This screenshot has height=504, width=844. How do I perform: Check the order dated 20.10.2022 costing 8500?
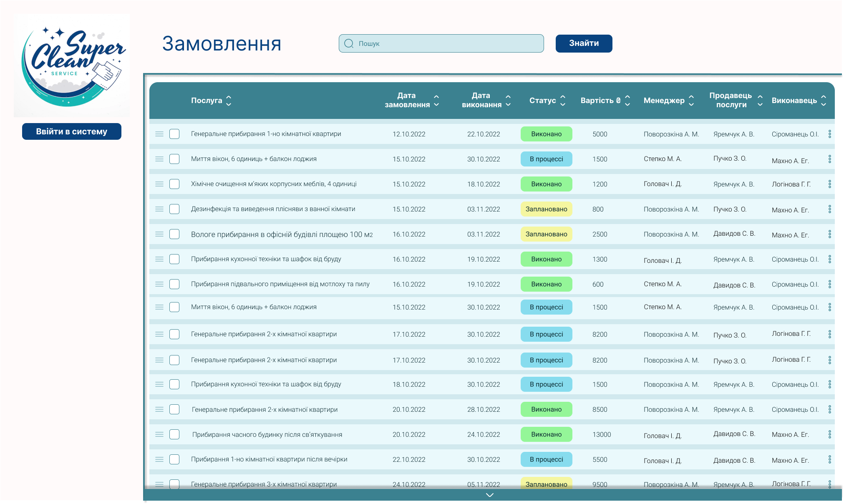[174, 409]
